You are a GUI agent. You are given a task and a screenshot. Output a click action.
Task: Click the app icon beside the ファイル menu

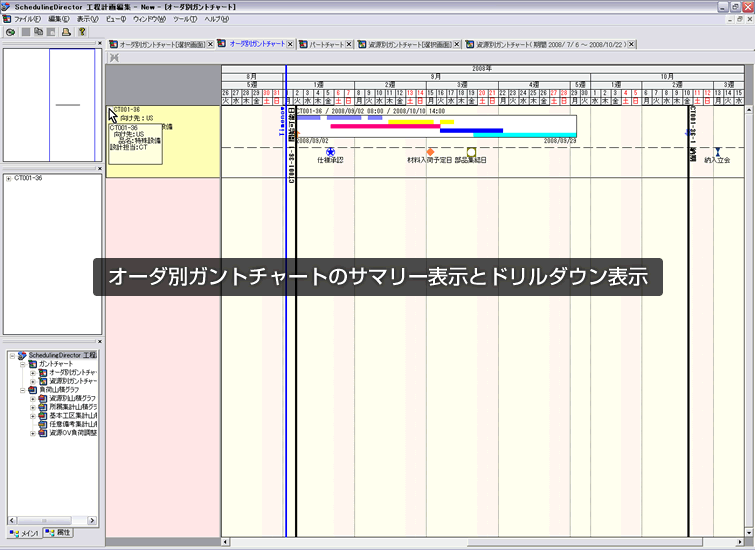pos(7,19)
